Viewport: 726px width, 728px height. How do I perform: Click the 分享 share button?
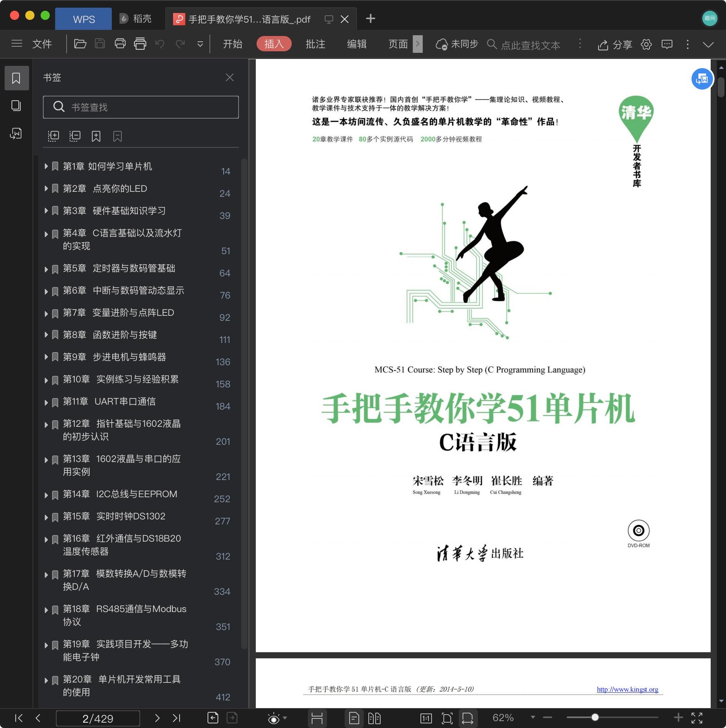click(x=615, y=45)
